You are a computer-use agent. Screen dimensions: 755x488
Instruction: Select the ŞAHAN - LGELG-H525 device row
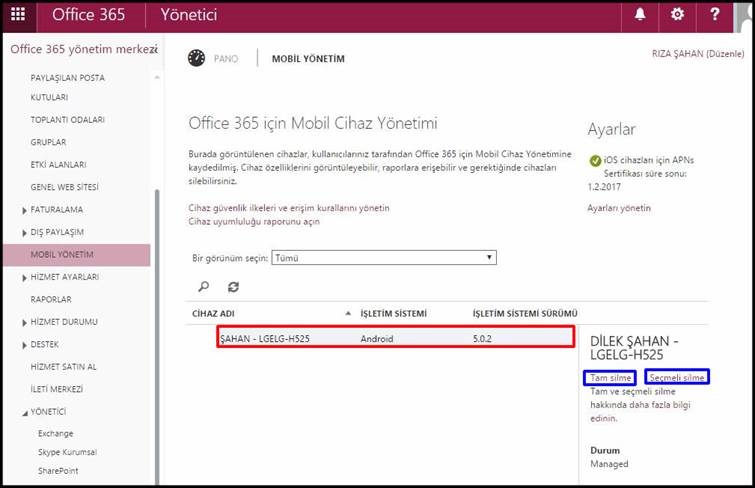click(395, 338)
